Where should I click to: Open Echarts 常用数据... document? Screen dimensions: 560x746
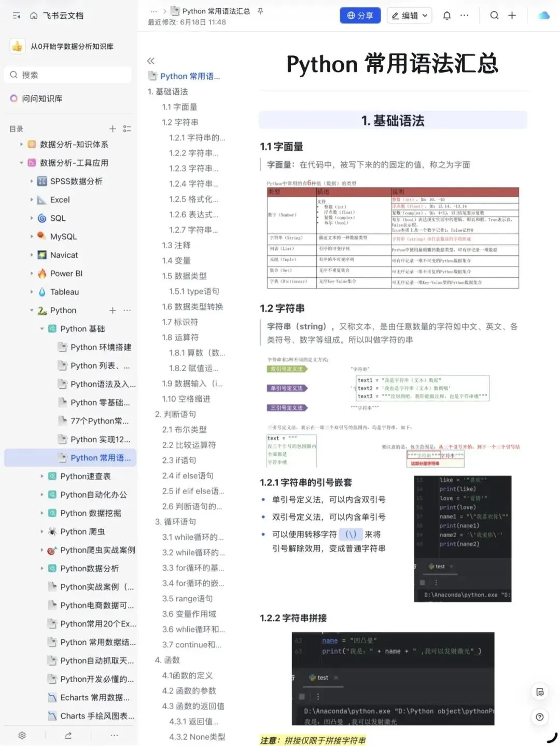click(95, 697)
